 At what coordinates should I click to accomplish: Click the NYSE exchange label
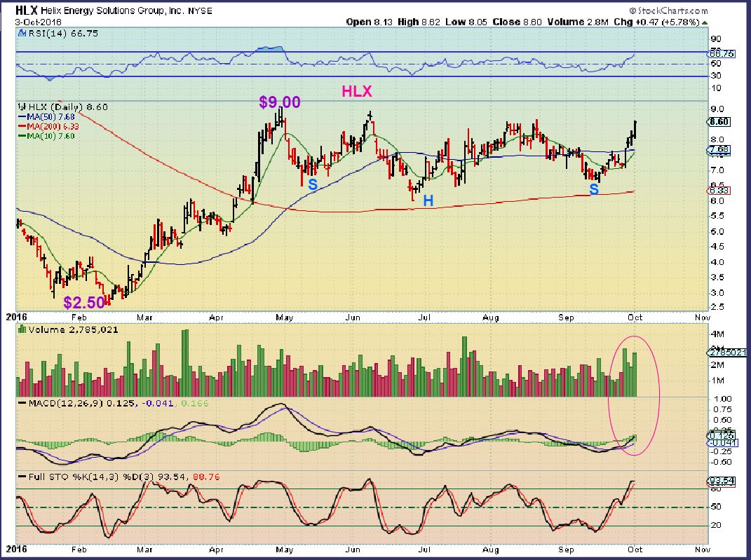(x=200, y=10)
